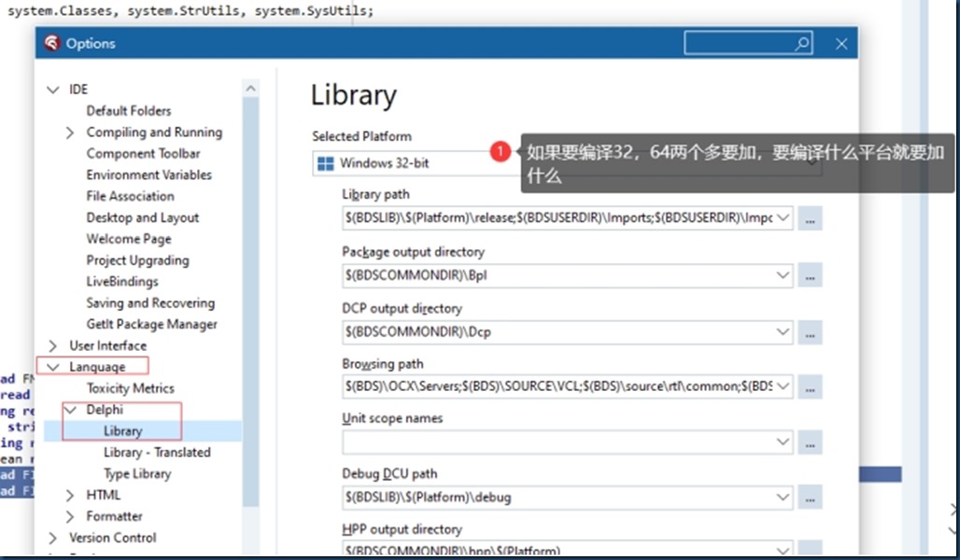This screenshot has width=960, height=560.
Task: Click the search magnifier icon in Options title bar
Action: pos(802,44)
